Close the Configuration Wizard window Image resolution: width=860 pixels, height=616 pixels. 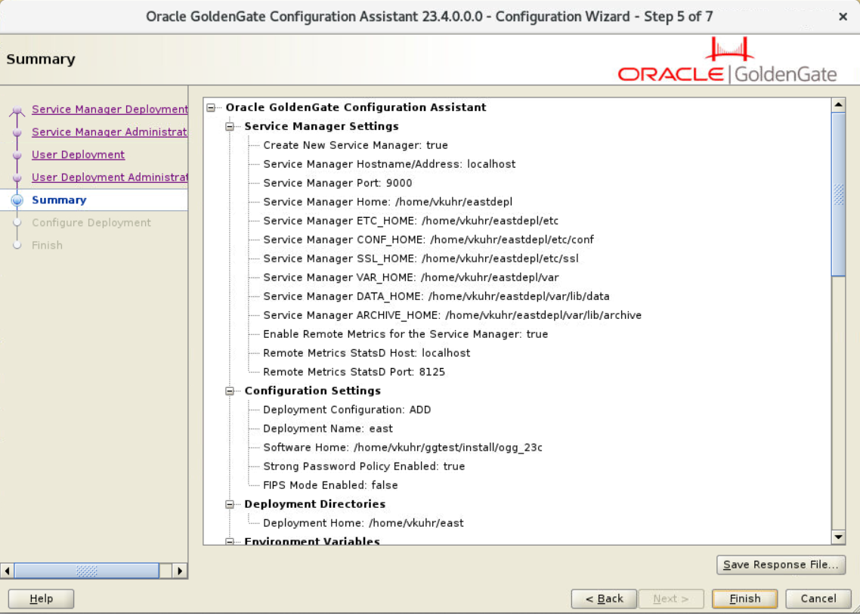tap(843, 17)
